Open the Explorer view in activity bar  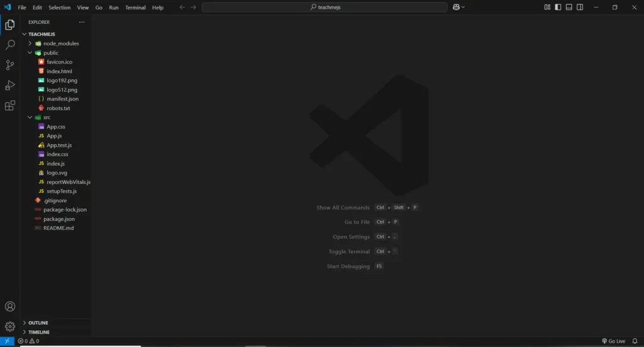tap(10, 25)
